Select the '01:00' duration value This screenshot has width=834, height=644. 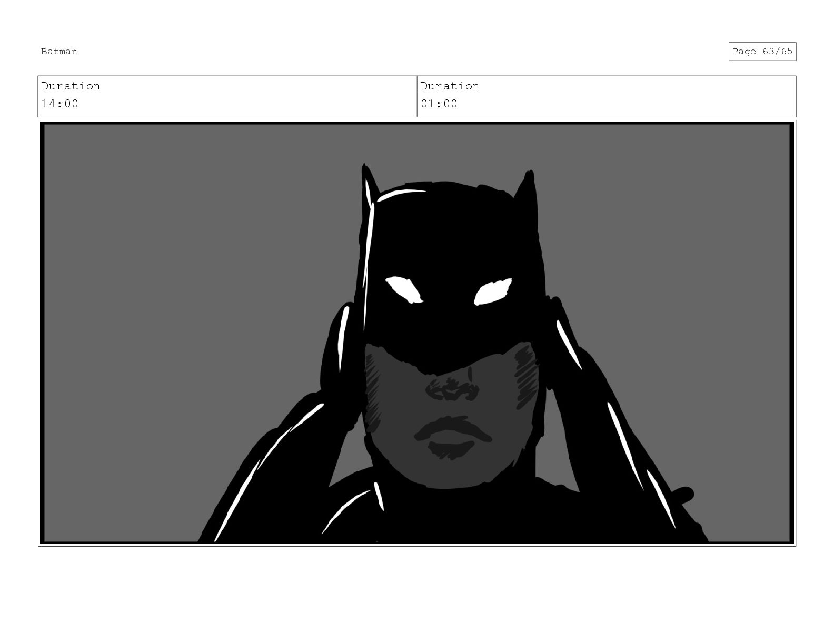pos(439,104)
